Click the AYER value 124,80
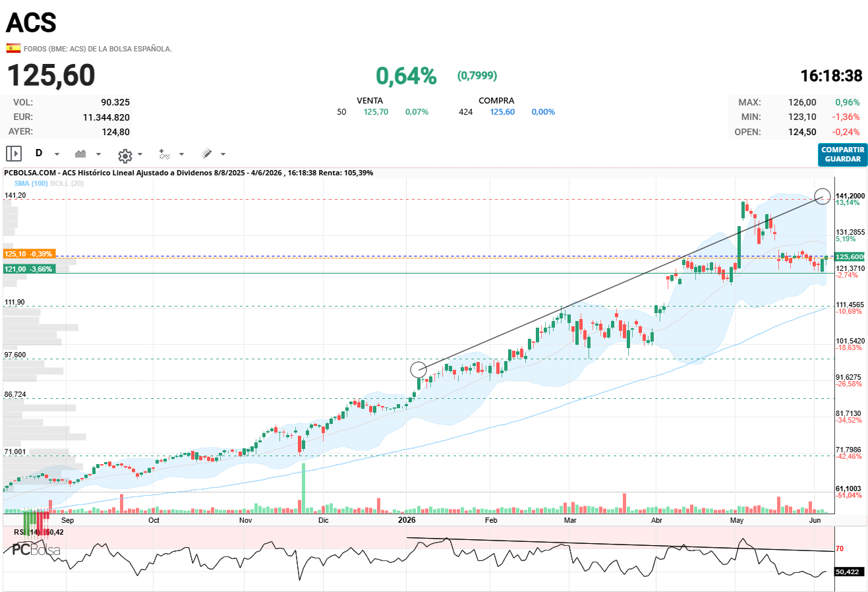 click(116, 132)
